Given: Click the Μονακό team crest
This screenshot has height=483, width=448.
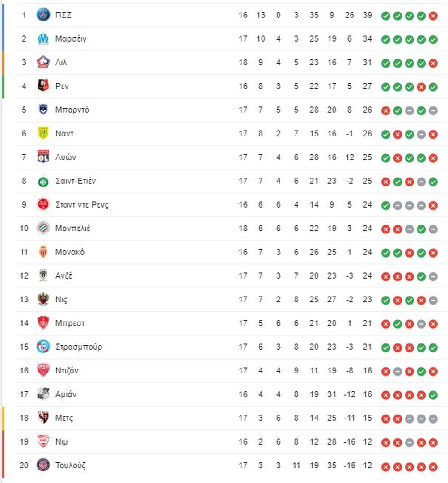Looking at the screenshot, I should (43, 252).
